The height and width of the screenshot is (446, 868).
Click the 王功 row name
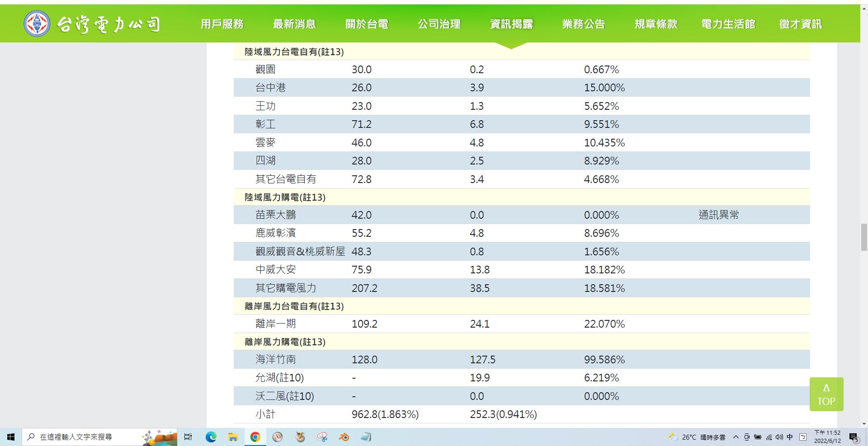click(265, 106)
